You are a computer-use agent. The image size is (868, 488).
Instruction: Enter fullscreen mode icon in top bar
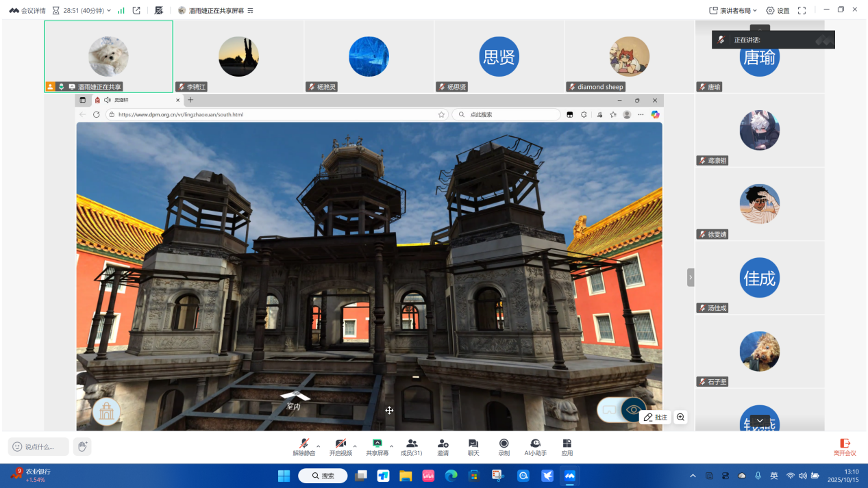[x=802, y=10]
